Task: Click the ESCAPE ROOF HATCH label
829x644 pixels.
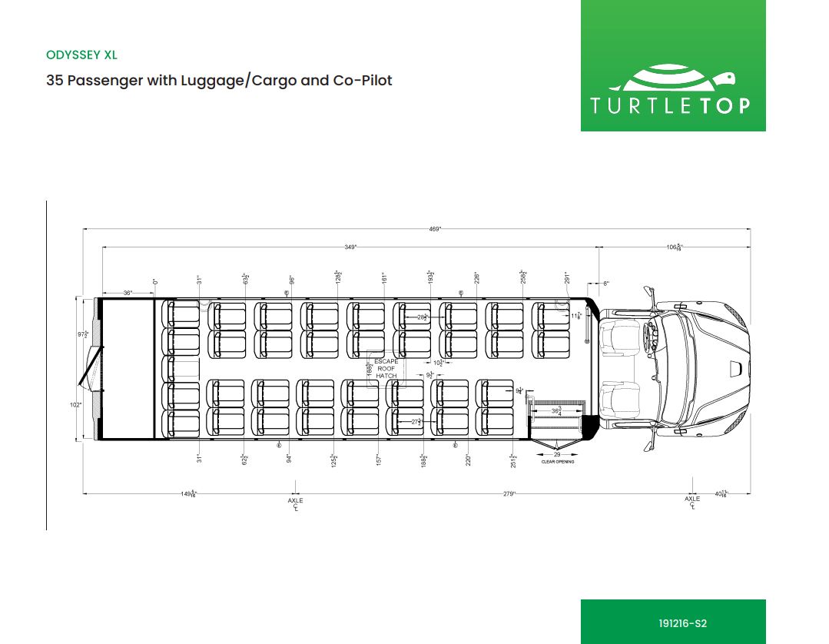Action: [x=386, y=369]
